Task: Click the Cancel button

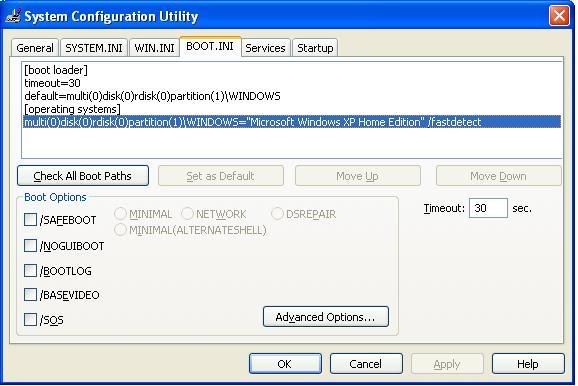Action: point(366,364)
